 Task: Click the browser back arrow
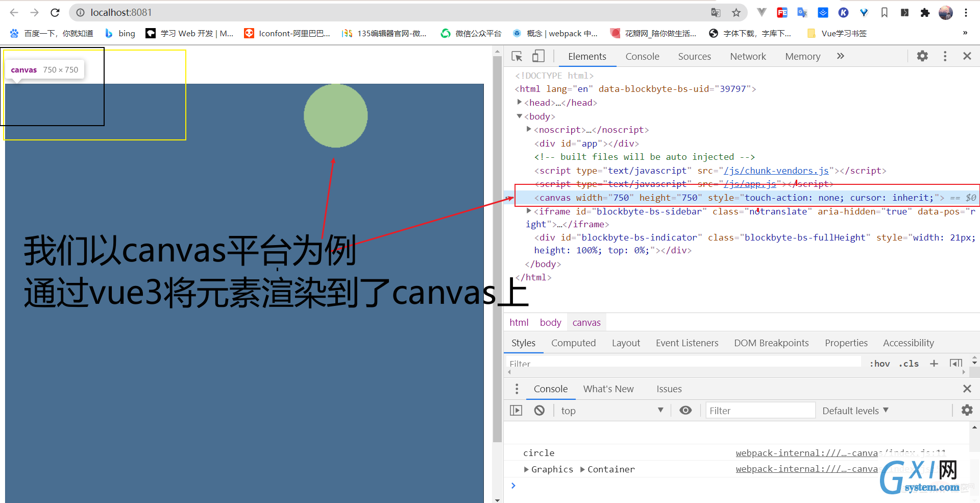(x=14, y=12)
